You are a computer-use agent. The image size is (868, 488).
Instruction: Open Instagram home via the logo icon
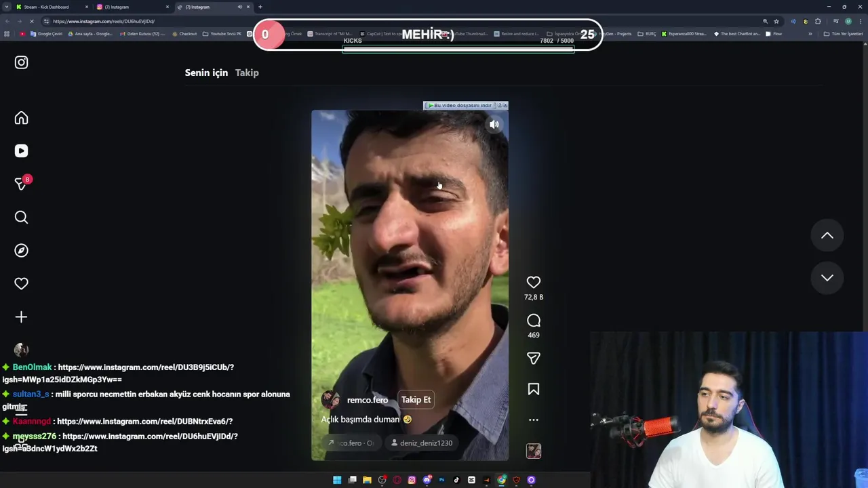(21, 62)
